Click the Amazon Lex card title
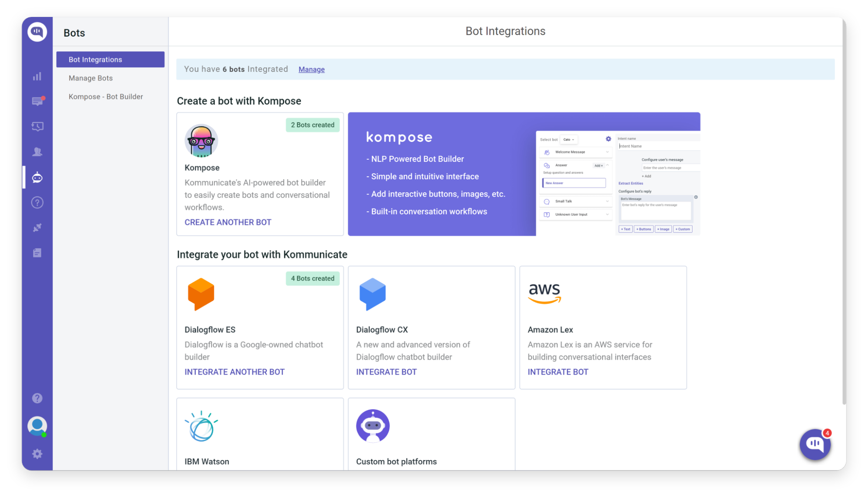The width and height of the screenshot is (868, 497). click(550, 330)
